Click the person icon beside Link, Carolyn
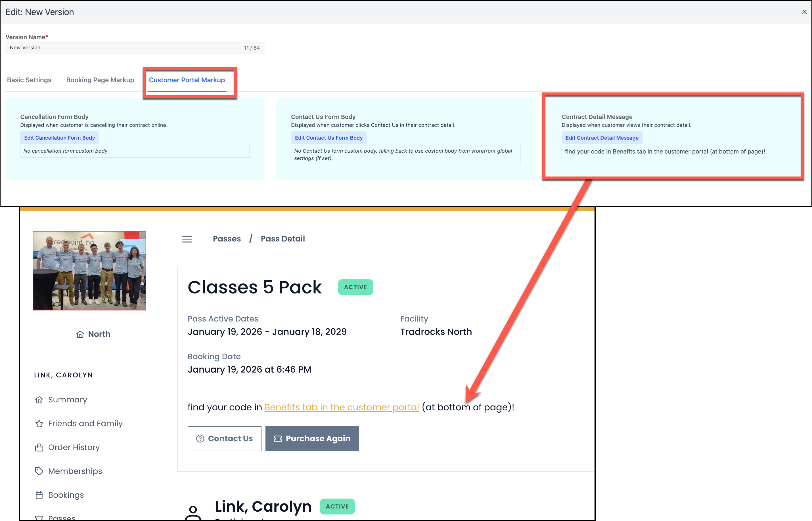 [193, 512]
